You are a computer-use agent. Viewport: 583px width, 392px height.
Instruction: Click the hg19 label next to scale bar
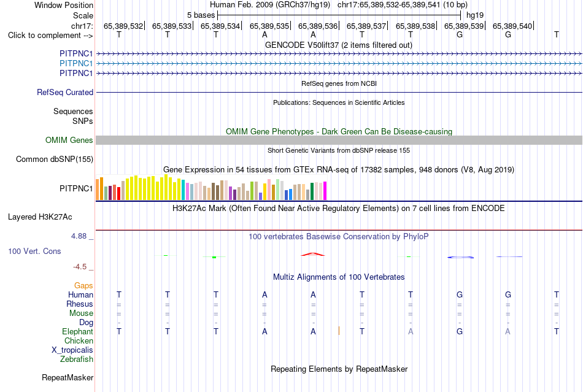pos(475,15)
